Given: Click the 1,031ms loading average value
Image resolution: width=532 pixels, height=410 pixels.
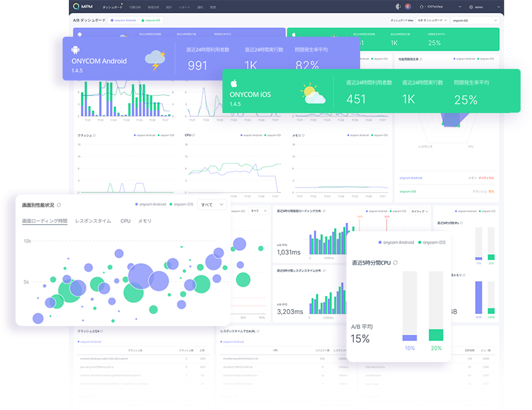Looking at the screenshot, I should [289, 252].
